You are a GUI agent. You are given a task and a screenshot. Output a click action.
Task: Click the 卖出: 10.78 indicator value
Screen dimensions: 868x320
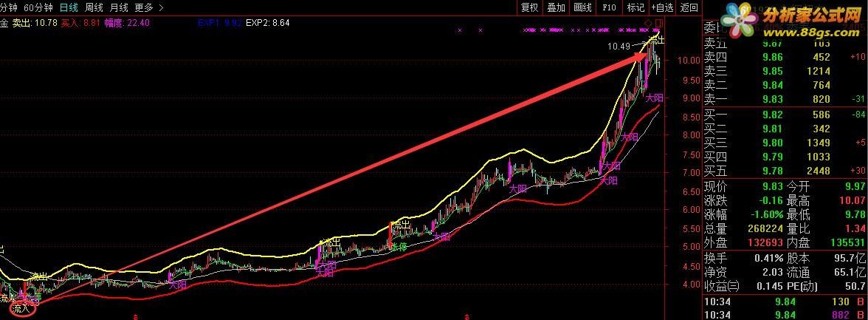pos(34,23)
